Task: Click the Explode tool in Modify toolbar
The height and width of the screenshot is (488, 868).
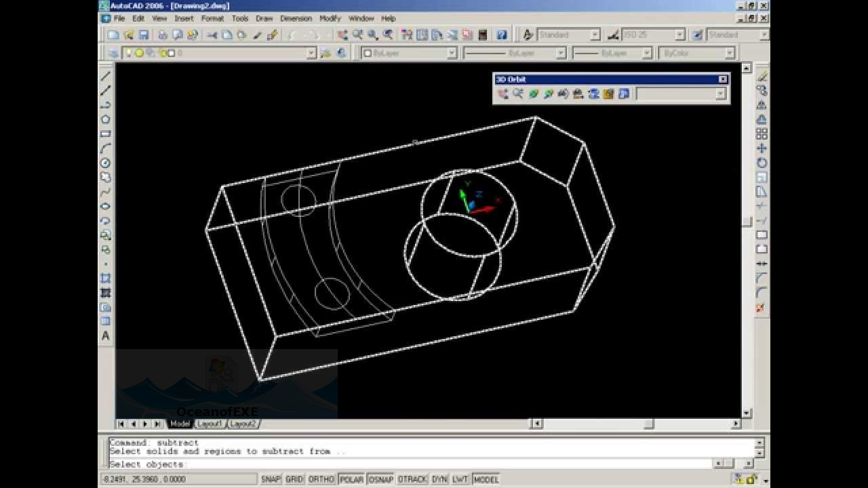Action: click(x=762, y=307)
